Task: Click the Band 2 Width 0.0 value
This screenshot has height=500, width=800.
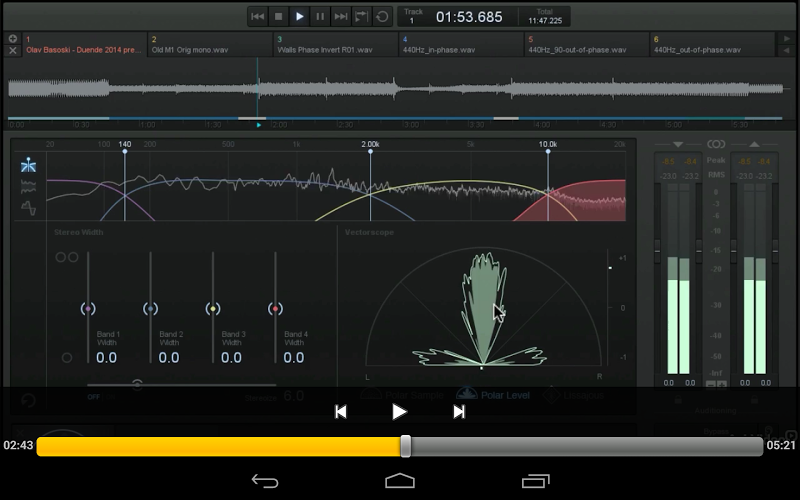Action: coord(169,358)
